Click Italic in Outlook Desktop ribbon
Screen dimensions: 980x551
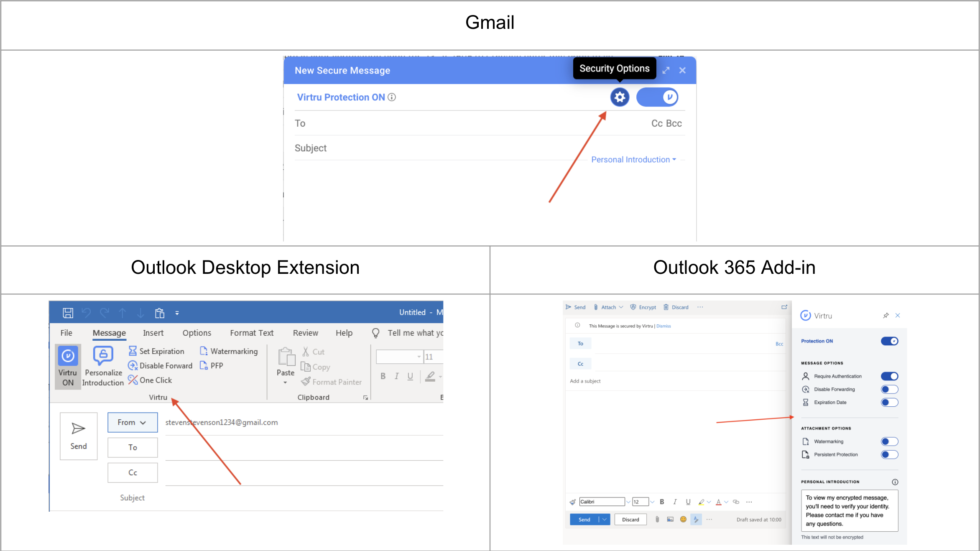coord(396,376)
